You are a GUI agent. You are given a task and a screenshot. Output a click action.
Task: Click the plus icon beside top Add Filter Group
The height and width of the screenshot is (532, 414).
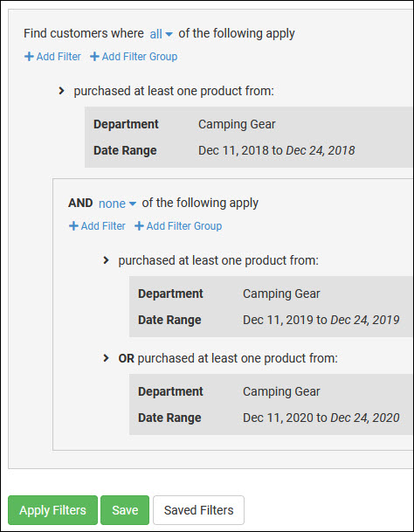point(94,56)
